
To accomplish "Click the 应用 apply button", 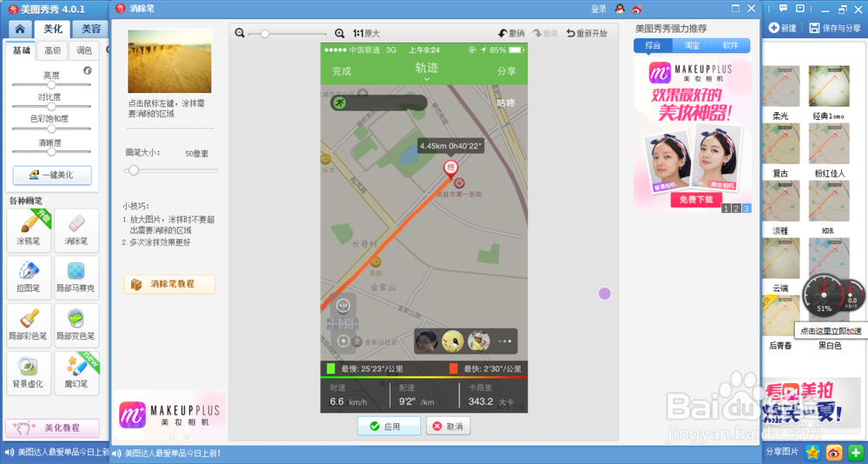I will (389, 427).
